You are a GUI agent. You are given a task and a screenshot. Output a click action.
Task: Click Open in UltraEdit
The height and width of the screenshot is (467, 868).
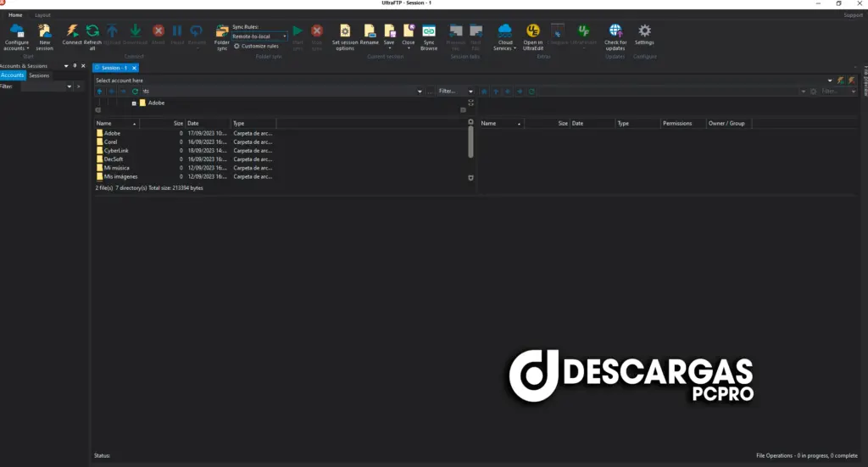click(533, 37)
